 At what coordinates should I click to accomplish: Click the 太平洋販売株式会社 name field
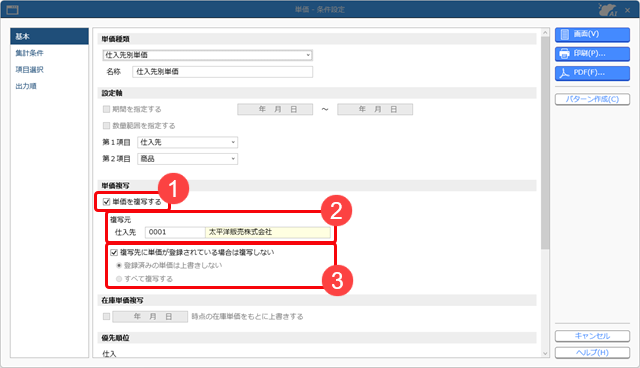(268, 232)
